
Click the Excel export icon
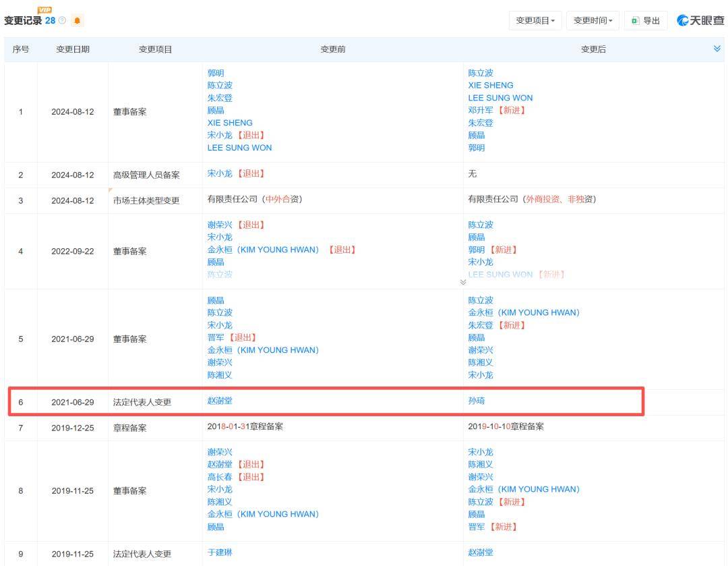pyautogui.click(x=636, y=20)
